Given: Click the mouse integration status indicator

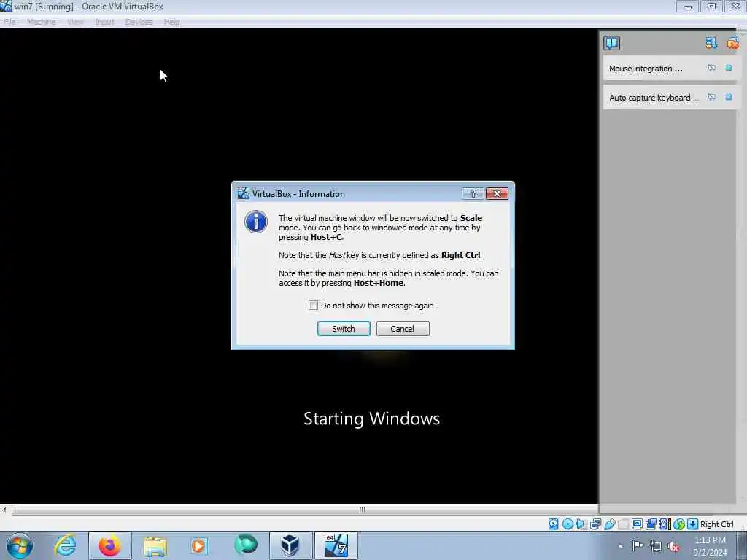Looking at the screenshot, I should pyautogui.click(x=679, y=524).
